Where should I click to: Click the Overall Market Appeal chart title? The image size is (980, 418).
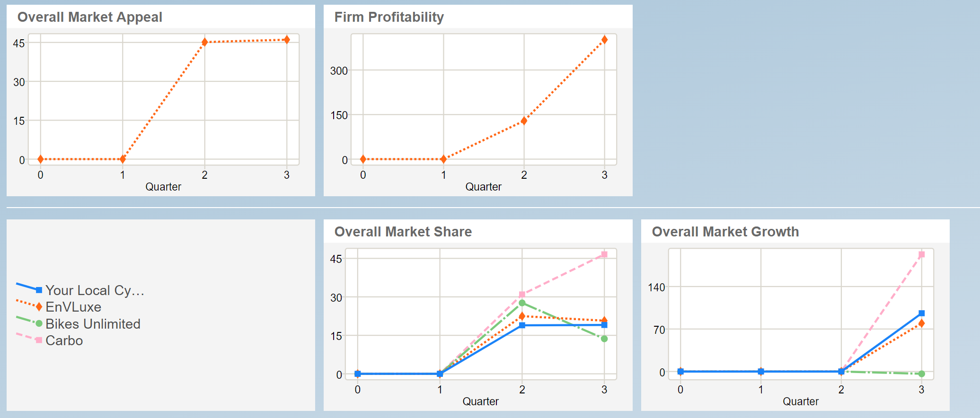90,17
